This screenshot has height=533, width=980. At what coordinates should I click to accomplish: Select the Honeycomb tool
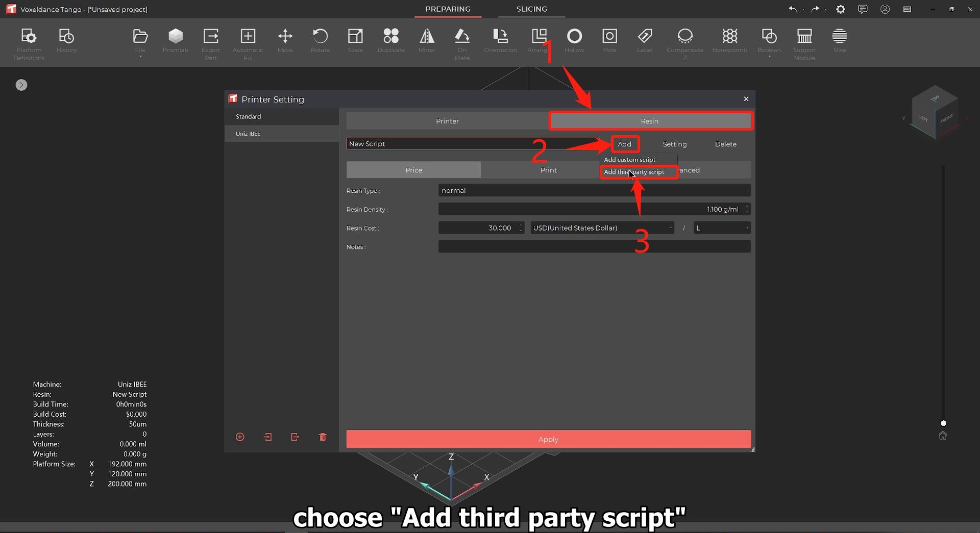[x=730, y=41]
